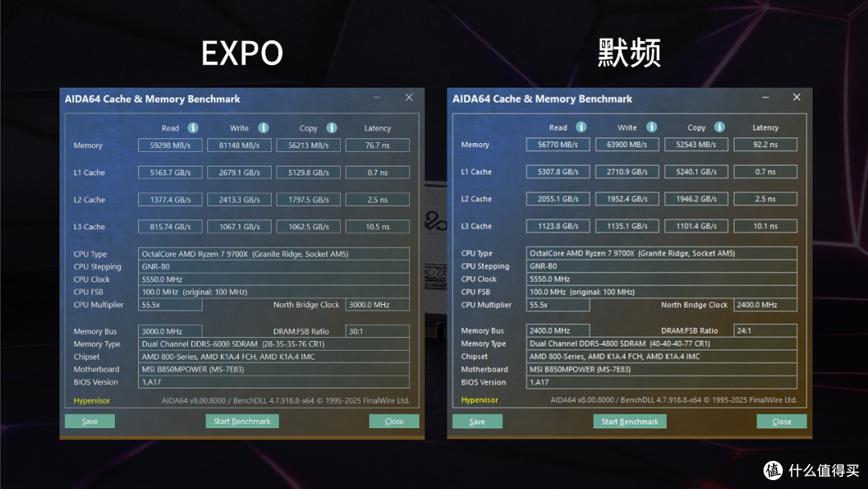This screenshot has height=489, width=868.
Task: Click DRAM:FSB Ratio 30:1 field
Action: tap(378, 331)
